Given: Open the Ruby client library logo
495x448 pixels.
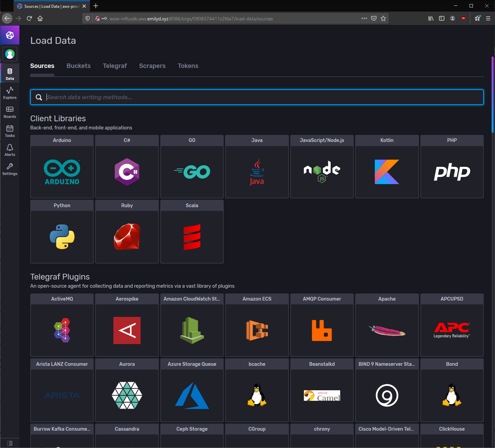Looking at the screenshot, I should [x=127, y=237].
